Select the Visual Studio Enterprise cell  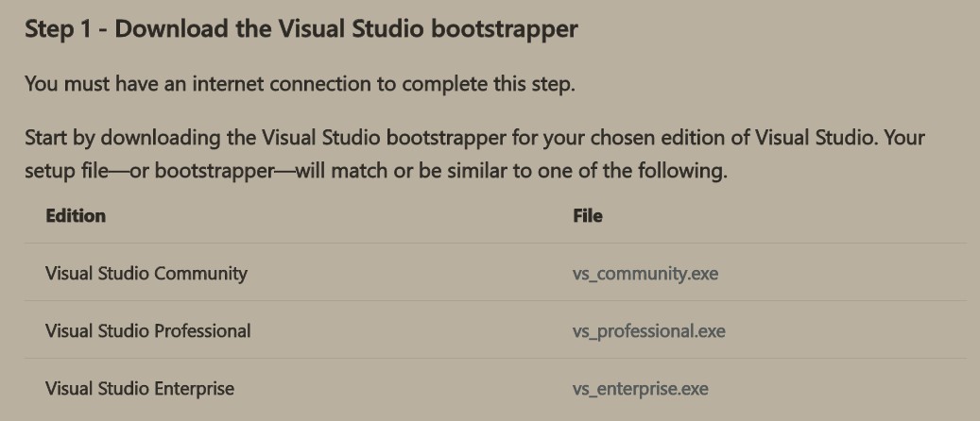click(x=140, y=389)
